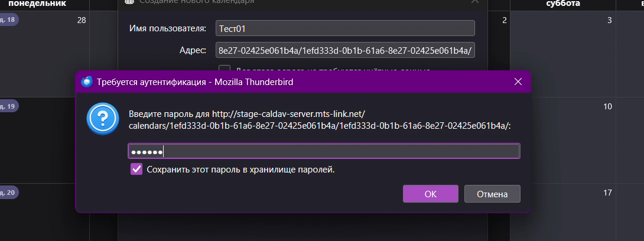Close the authentication required dialog

pos(518,82)
